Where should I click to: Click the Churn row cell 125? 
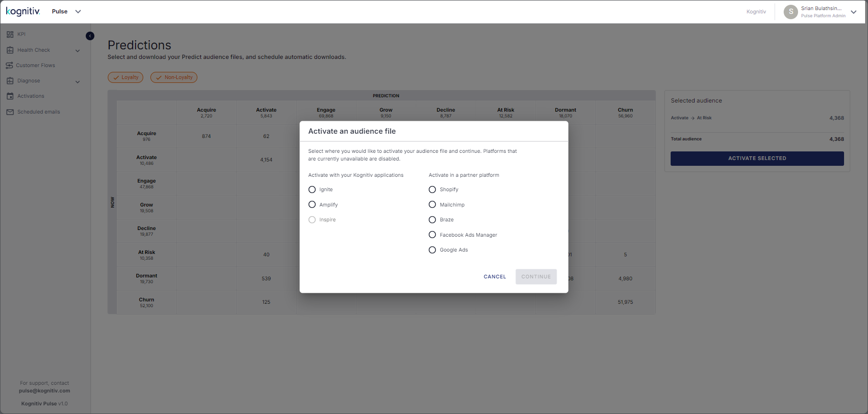266,302
